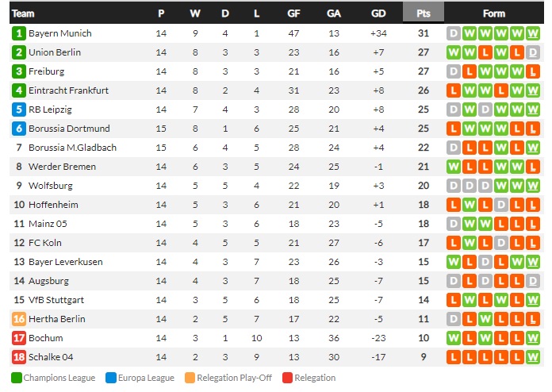Click Hertha Berlin's orange position 16 badge
Screen dimensions: 552x392
(19, 319)
